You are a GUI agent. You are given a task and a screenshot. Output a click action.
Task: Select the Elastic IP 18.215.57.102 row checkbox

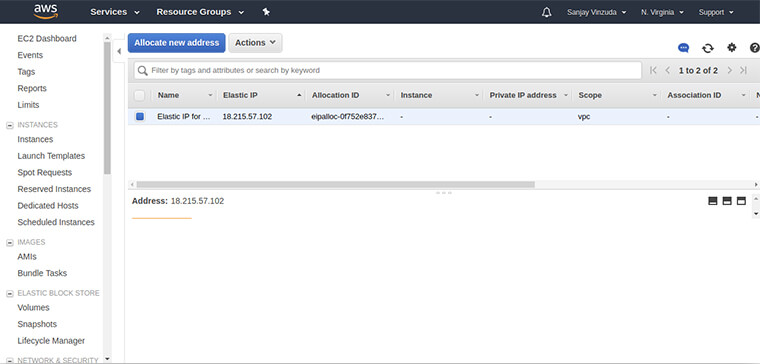pos(140,116)
